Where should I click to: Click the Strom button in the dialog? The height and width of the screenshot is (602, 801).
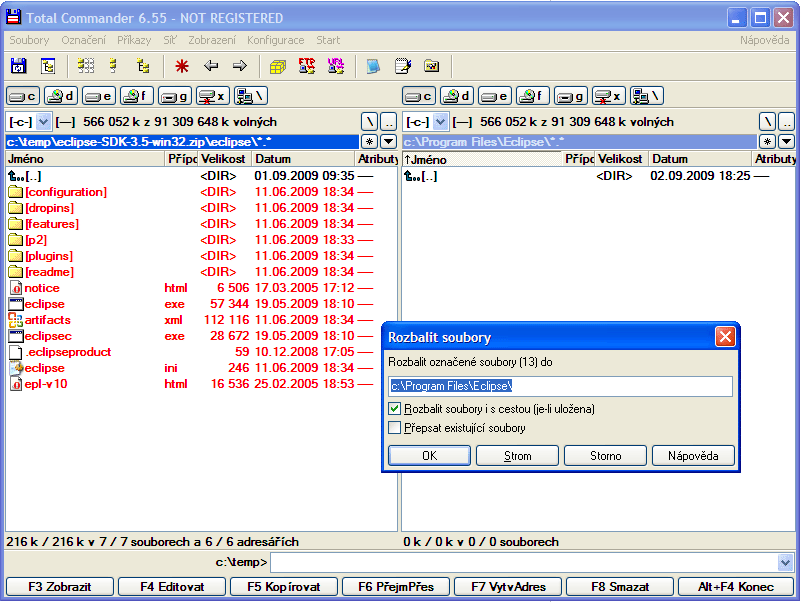coord(517,455)
